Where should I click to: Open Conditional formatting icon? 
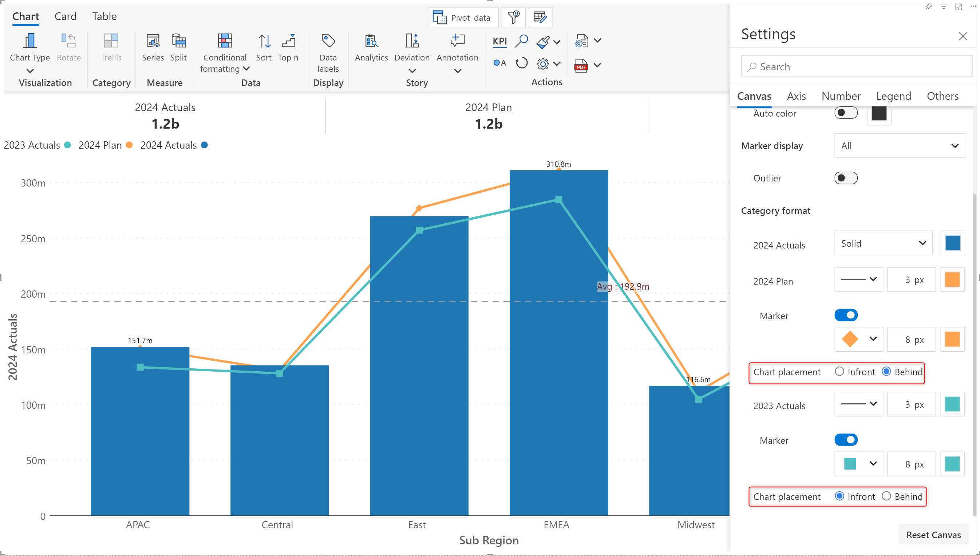click(225, 40)
